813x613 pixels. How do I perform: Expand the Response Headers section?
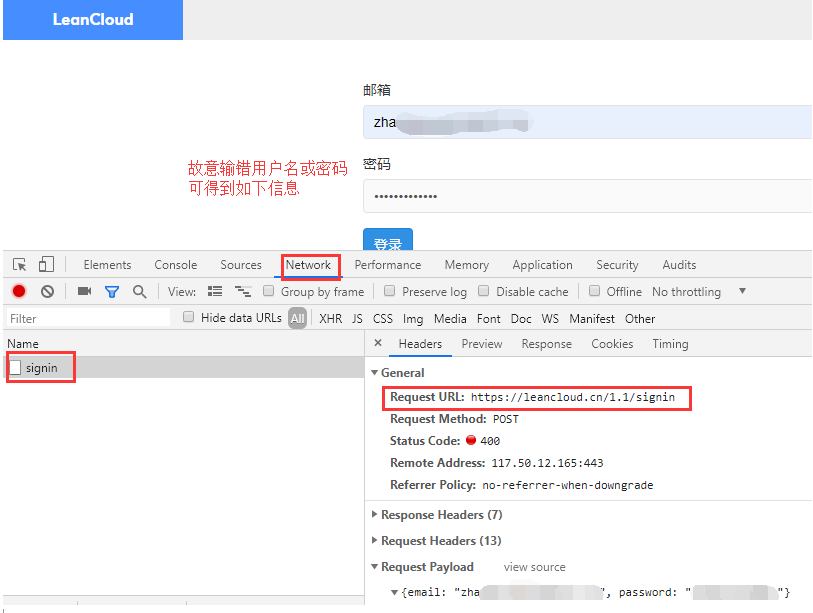point(441,515)
